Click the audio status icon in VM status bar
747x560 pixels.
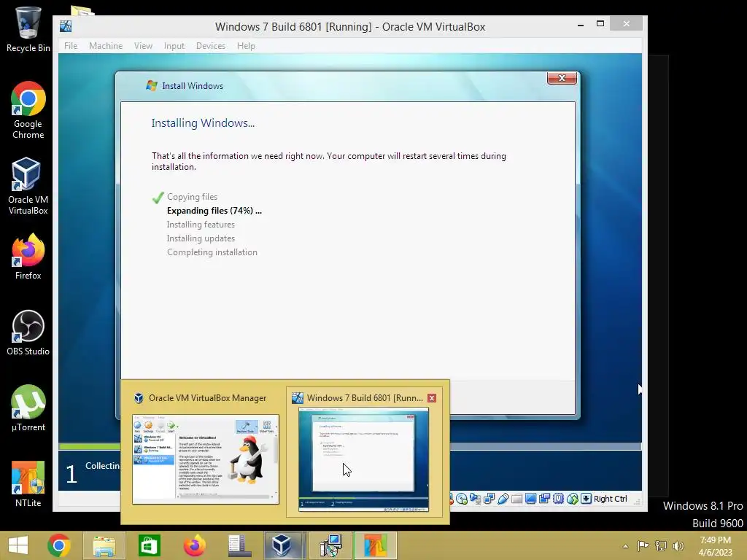[475, 499]
